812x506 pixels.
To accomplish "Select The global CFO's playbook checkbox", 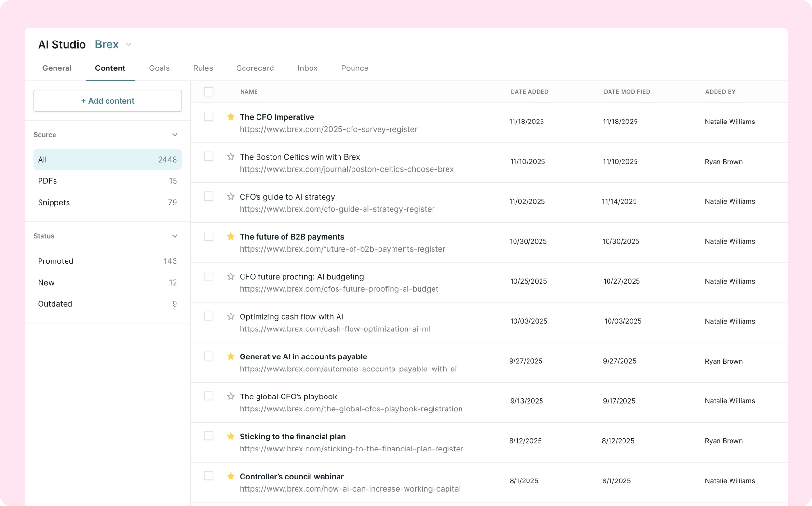I will pos(209,396).
